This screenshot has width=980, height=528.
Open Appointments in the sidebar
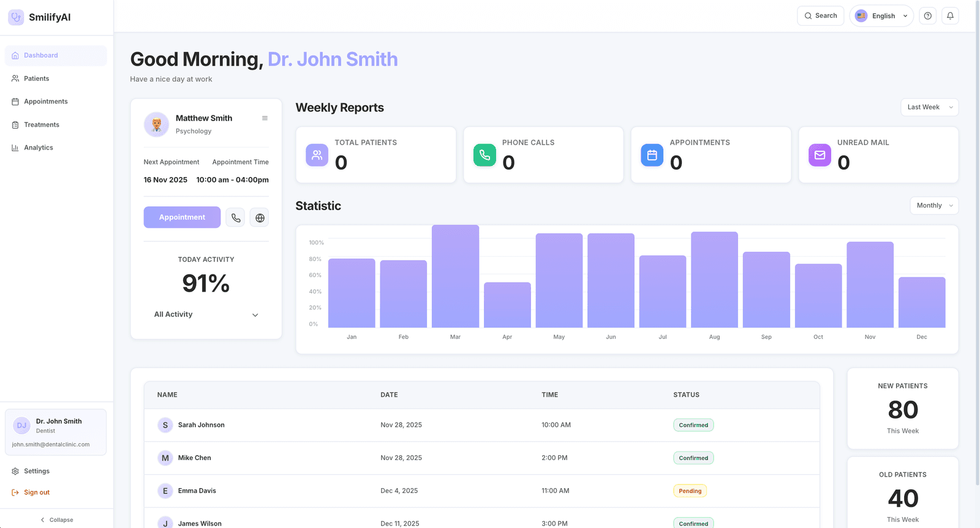pos(56,102)
